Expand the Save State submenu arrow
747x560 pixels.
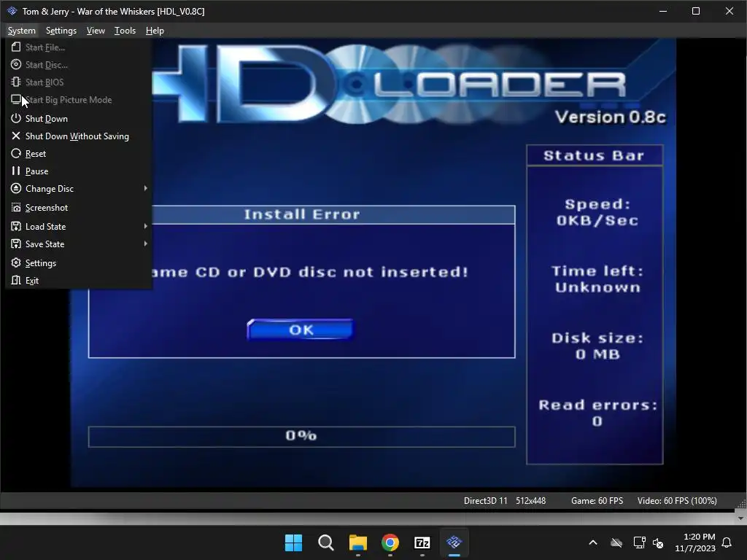pos(145,244)
